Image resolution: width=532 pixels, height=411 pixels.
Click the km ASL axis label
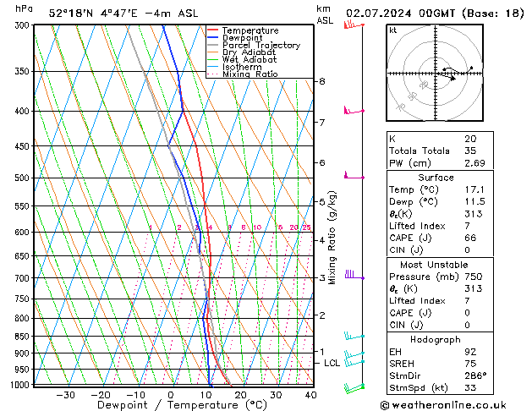click(x=325, y=14)
